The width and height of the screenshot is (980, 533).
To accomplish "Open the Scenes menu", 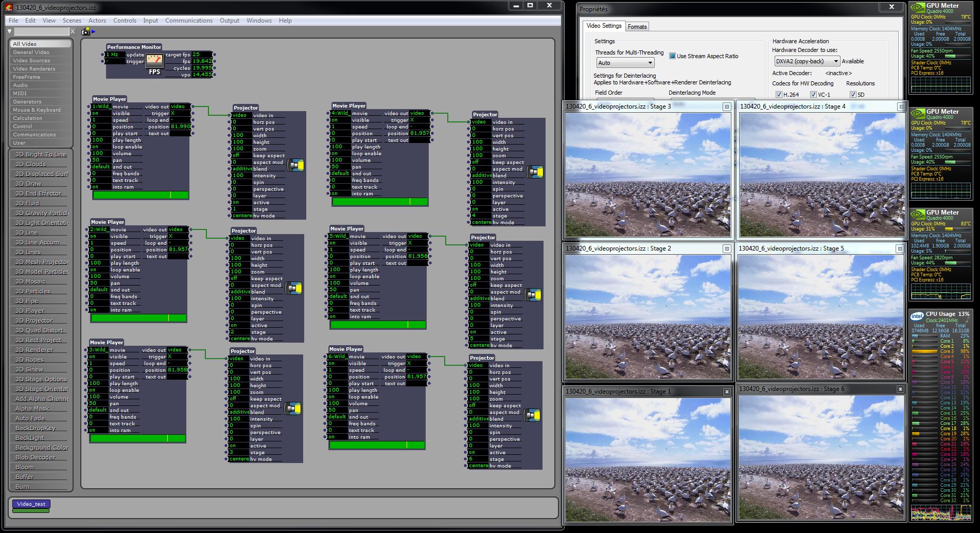I will point(72,21).
